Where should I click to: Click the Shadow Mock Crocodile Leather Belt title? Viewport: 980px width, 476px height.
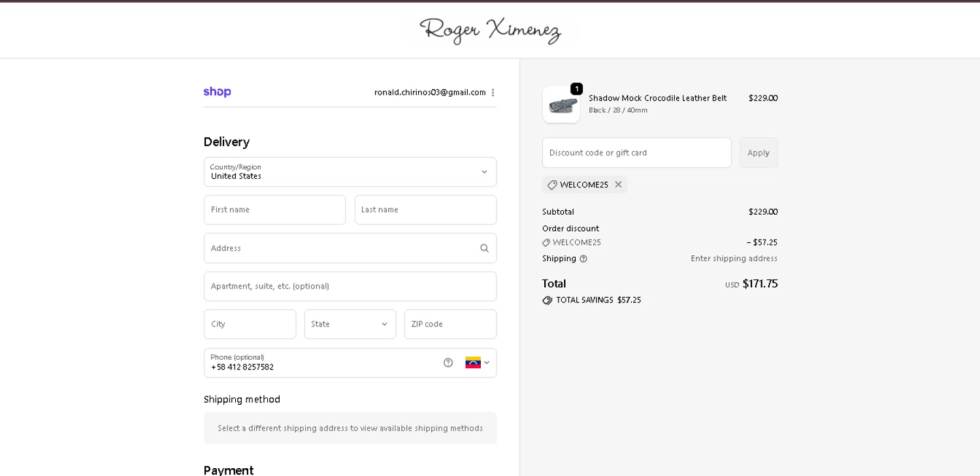[x=657, y=99]
